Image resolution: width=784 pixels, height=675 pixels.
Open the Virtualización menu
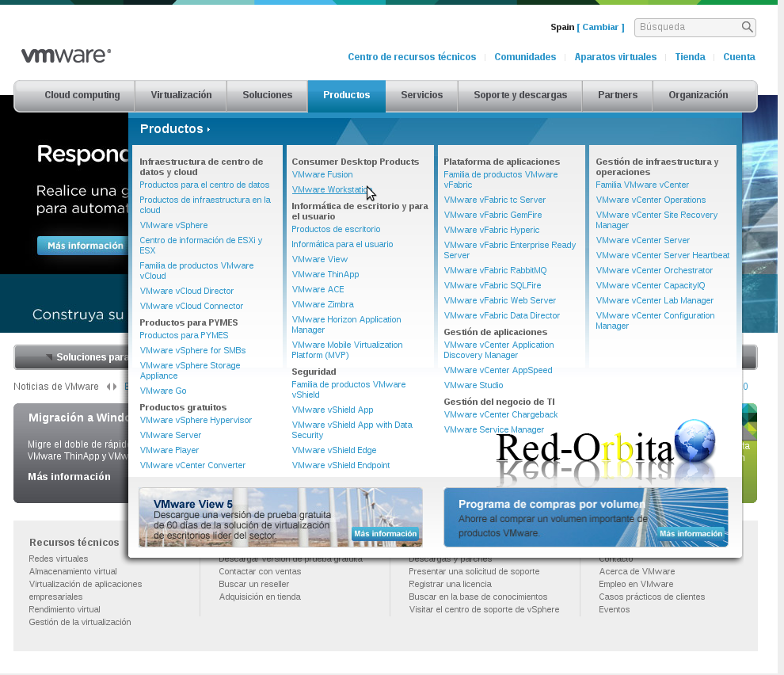[x=181, y=95]
